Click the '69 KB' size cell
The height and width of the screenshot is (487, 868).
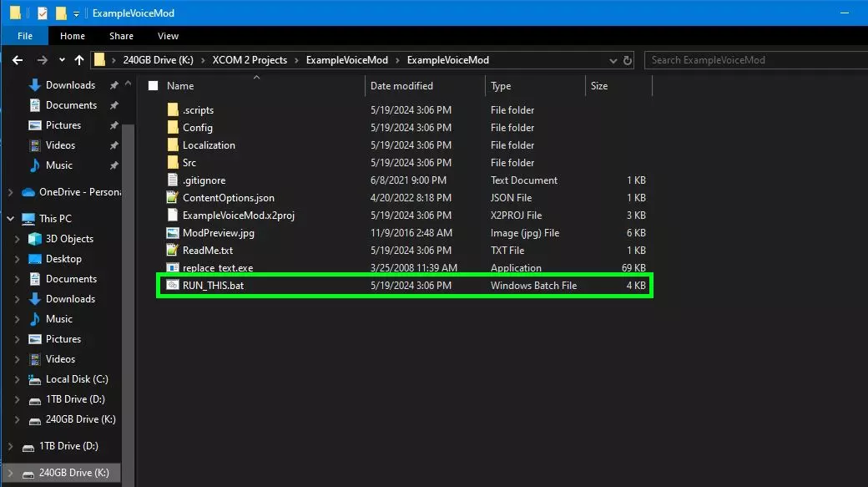(633, 267)
